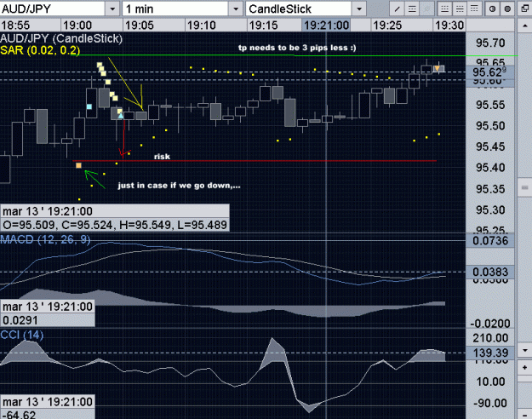Click the AUD/JPY (CandleStick) chart title
This screenshot has height=419, width=532.
[61, 38]
